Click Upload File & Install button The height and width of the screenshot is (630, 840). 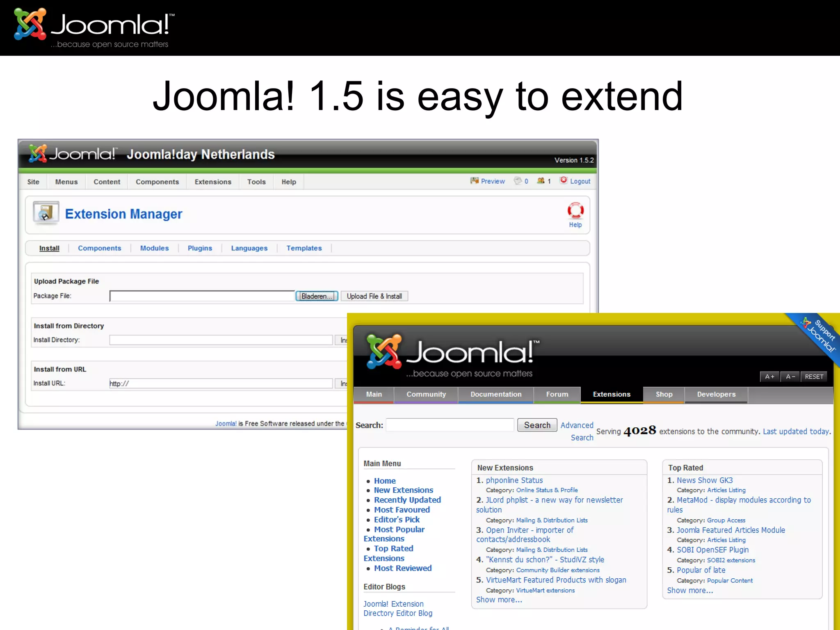[x=374, y=296]
